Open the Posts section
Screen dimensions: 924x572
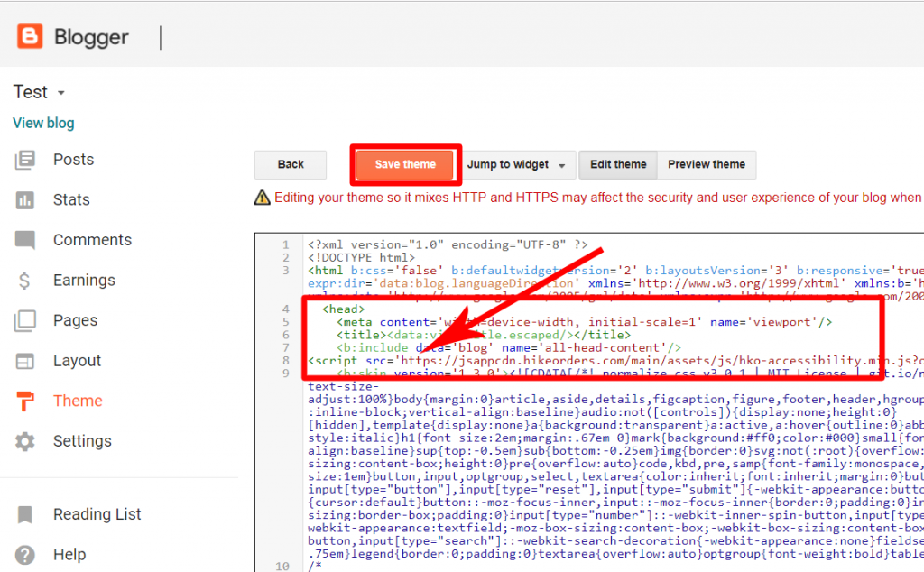coord(74,160)
